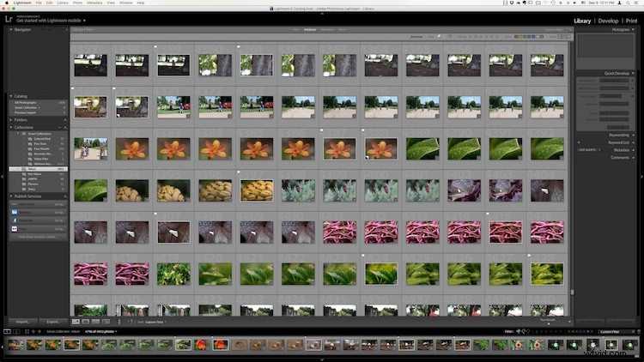Toggle green color label filter

[525, 37]
